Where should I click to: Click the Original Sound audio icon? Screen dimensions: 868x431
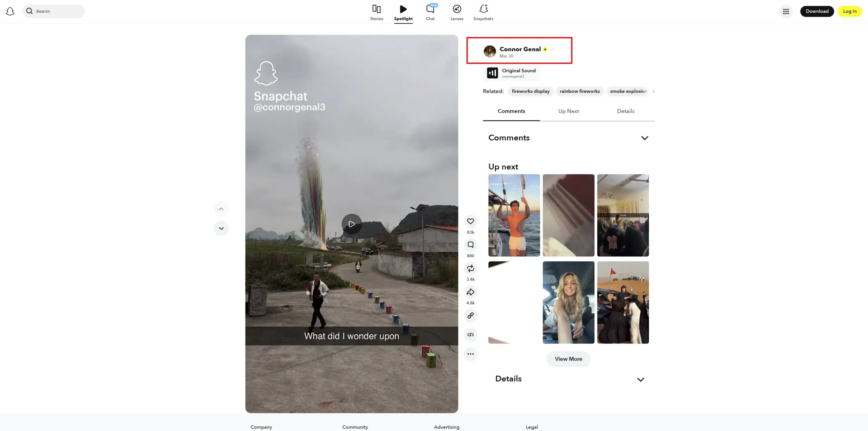492,73
